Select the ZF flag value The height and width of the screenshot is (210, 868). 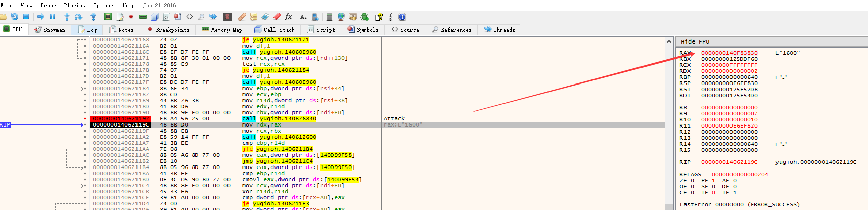click(692, 180)
